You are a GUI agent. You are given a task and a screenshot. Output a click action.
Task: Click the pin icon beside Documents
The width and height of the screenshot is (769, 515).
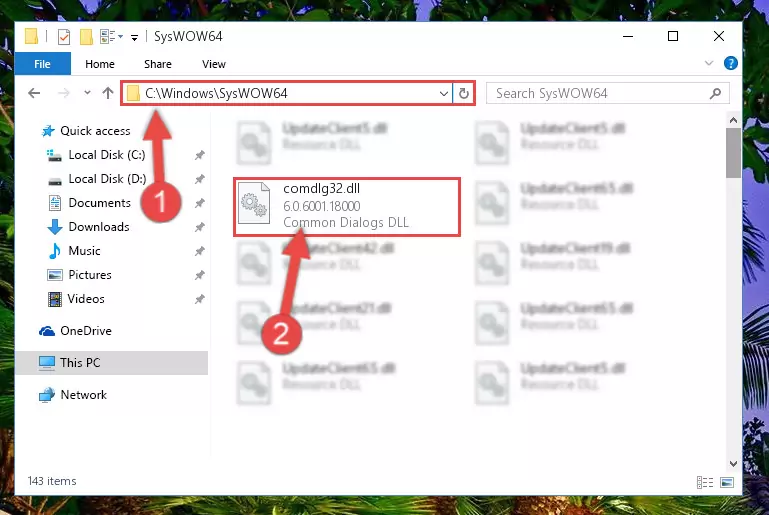point(199,204)
